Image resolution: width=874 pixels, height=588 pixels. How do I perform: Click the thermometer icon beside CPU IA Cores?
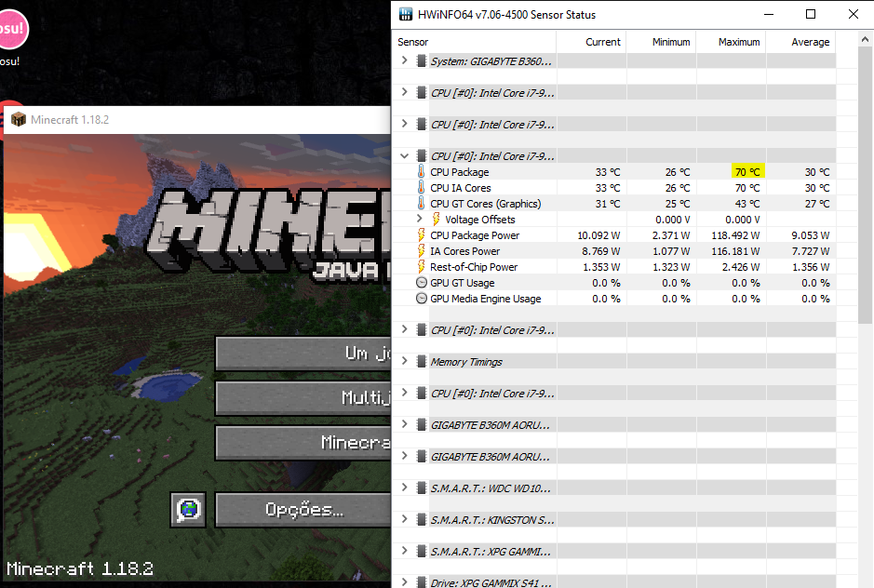(421, 187)
